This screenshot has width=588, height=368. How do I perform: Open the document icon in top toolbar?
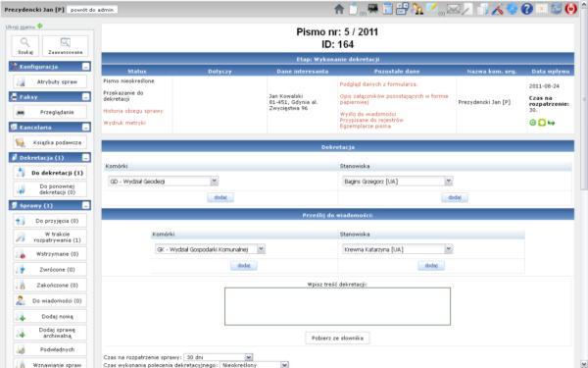coord(353,9)
